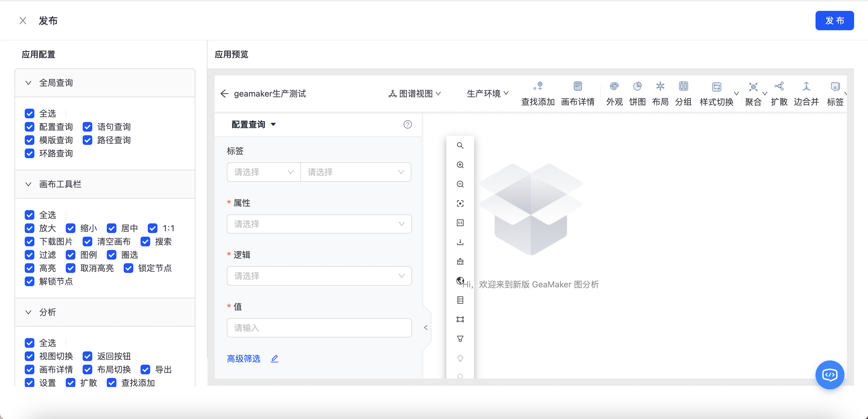Select the 扩散 tool
This screenshot has width=868, height=419.
pyautogui.click(x=779, y=94)
